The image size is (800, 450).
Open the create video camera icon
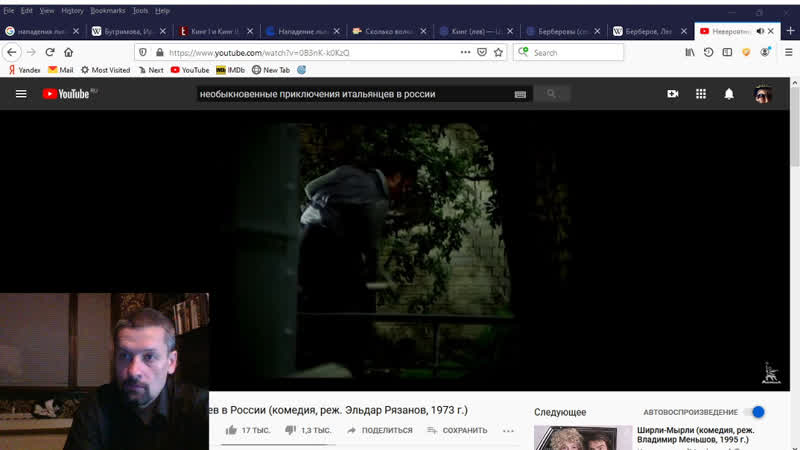(673, 94)
